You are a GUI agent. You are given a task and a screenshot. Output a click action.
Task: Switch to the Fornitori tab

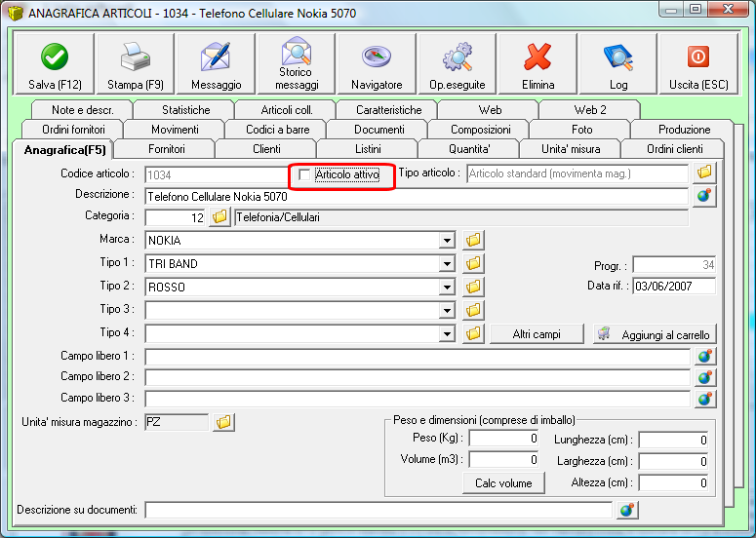[167, 149]
